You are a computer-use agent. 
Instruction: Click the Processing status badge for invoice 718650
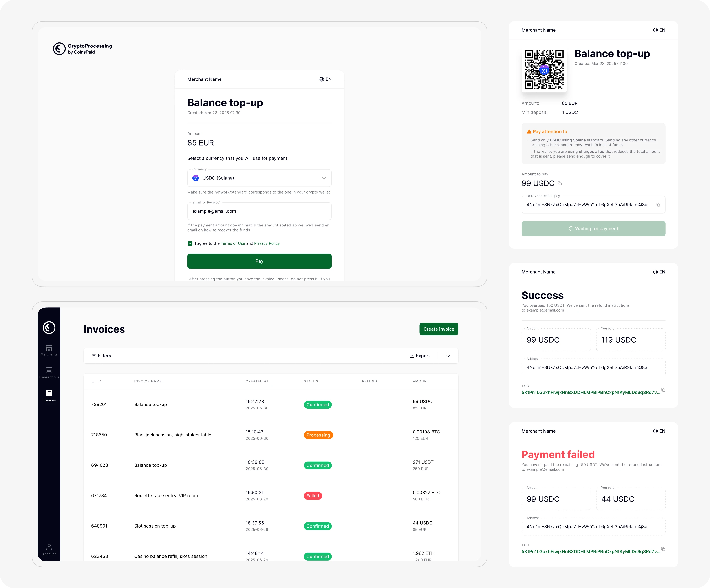(318, 435)
